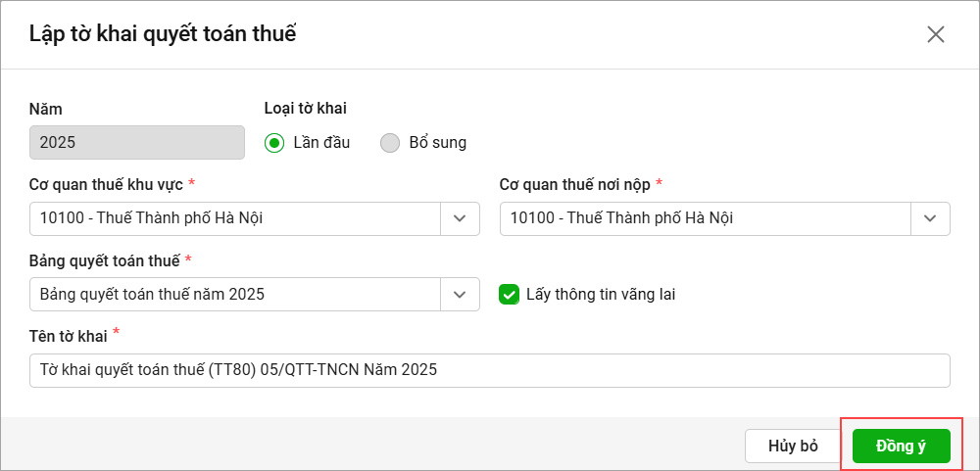980x471 pixels.
Task: Select the Bổ sung radio option
Action: [390, 143]
